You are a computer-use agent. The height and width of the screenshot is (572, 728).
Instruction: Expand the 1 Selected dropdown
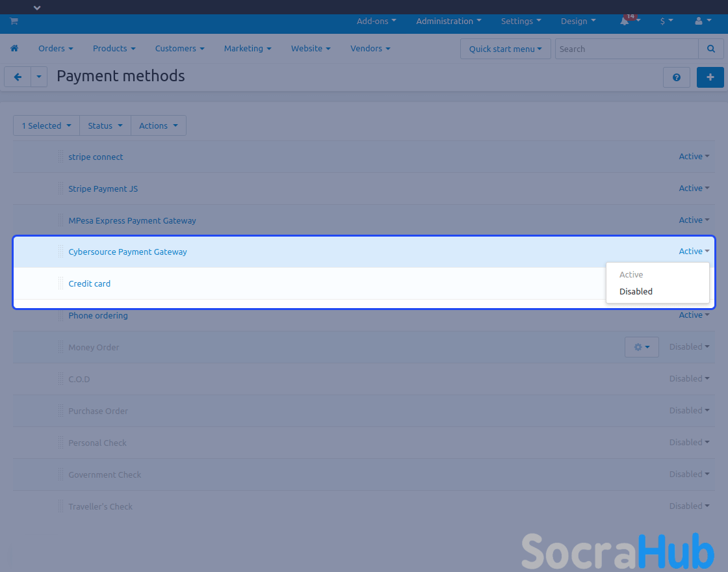46,126
